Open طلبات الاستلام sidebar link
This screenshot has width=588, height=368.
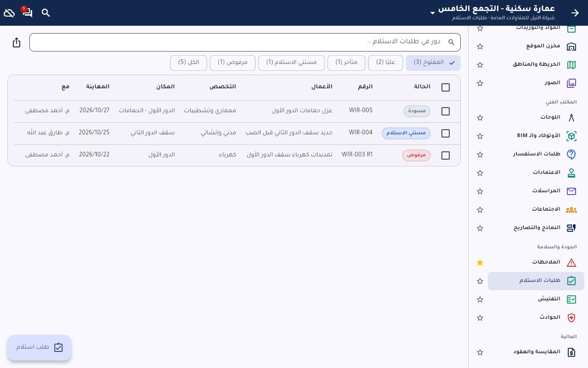[x=536, y=281]
